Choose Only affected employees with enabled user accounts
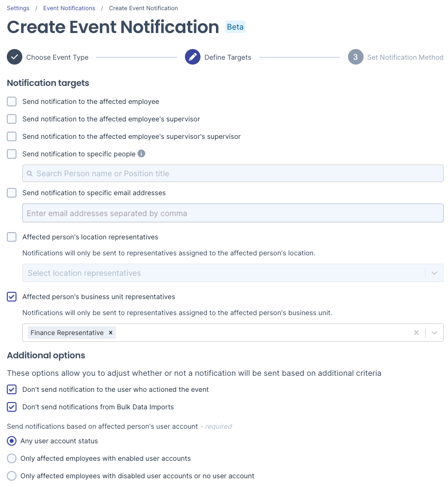Viewport: 448px width, 487px height. [12, 458]
